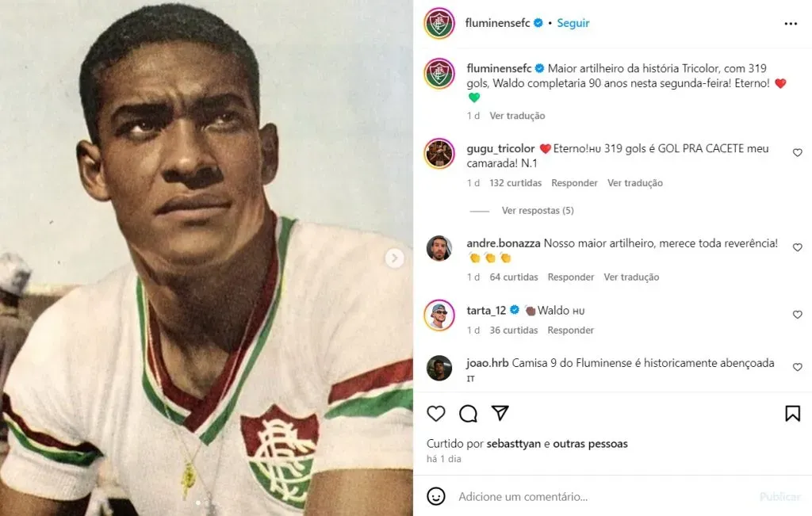Open comments with the speech bubble icon
The height and width of the screenshot is (516, 812).
click(468, 414)
